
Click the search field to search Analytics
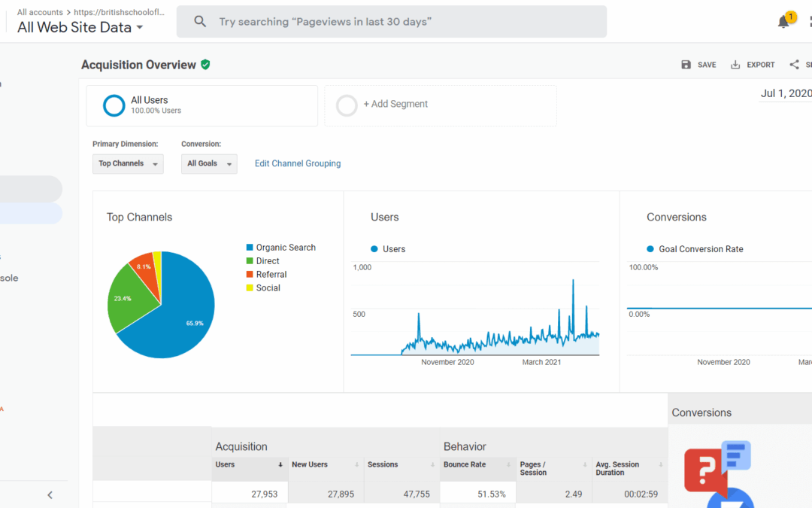(392, 22)
